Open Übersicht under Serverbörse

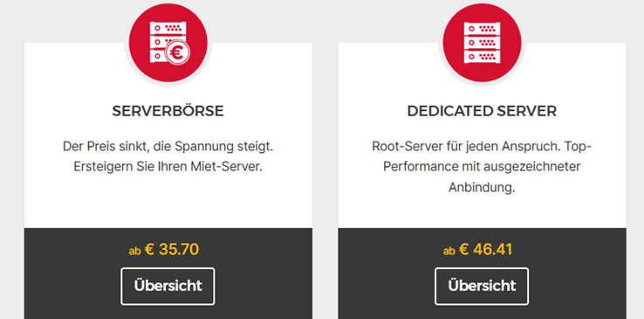click(x=168, y=286)
